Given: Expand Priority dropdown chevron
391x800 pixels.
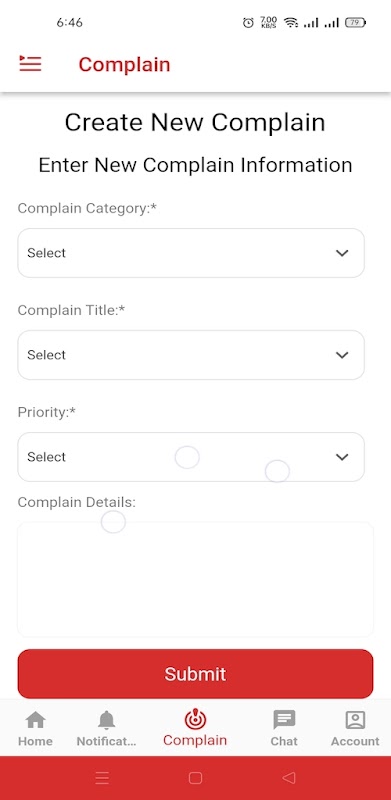Looking at the screenshot, I should pyautogui.click(x=341, y=457).
